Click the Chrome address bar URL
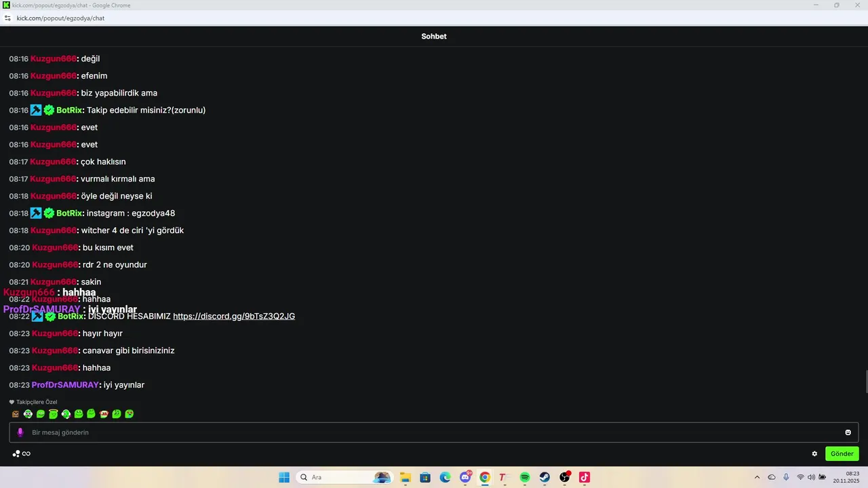Screen dimensions: 868x488 click(60, 18)
